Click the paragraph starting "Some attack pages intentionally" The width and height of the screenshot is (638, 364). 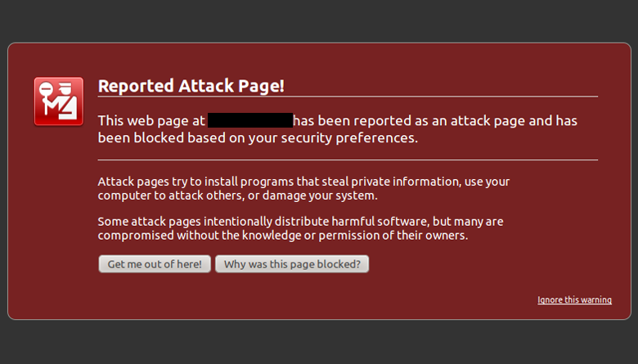(x=300, y=228)
